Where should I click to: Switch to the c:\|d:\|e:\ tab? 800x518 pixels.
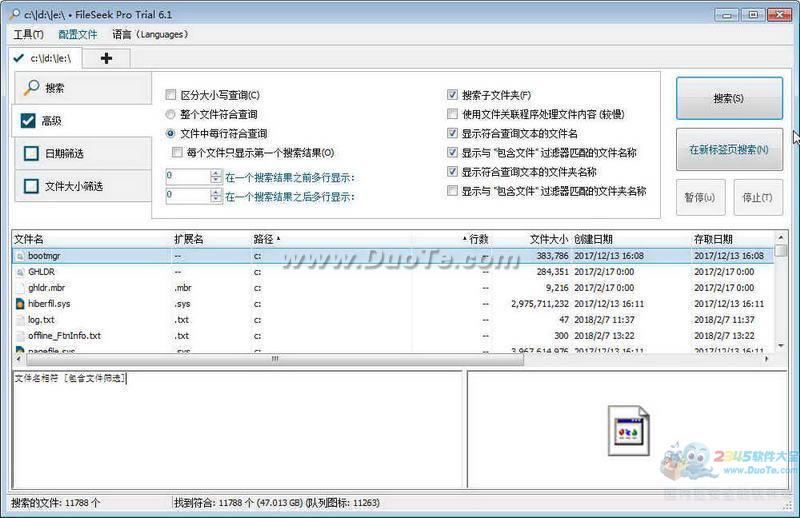coord(44,58)
